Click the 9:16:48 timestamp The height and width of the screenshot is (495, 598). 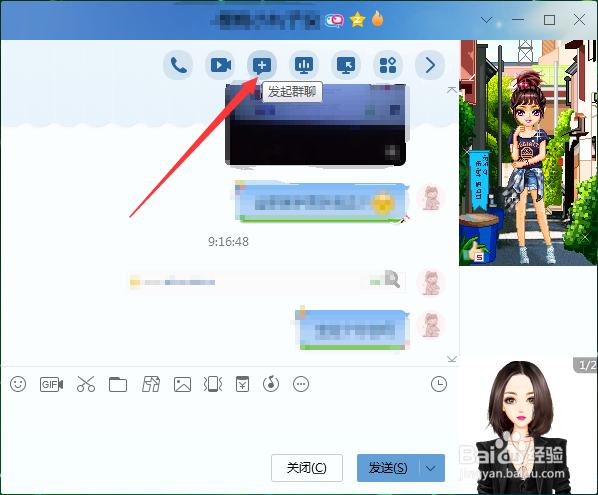click(228, 241)
